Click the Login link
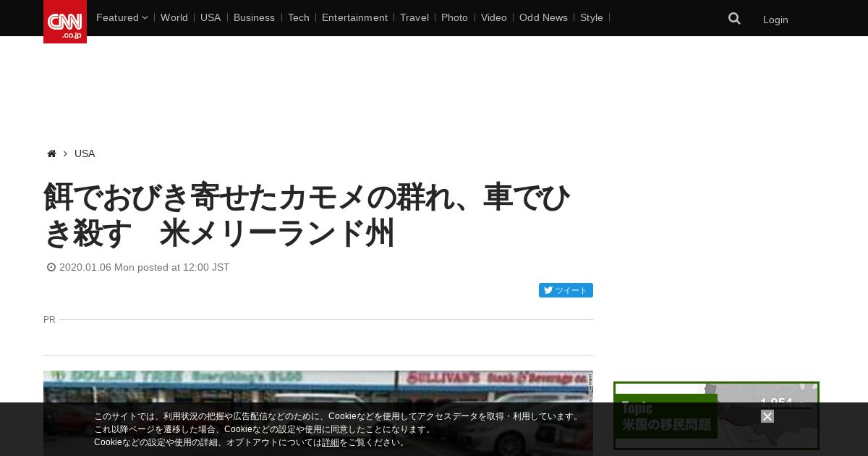 (775, 20)
